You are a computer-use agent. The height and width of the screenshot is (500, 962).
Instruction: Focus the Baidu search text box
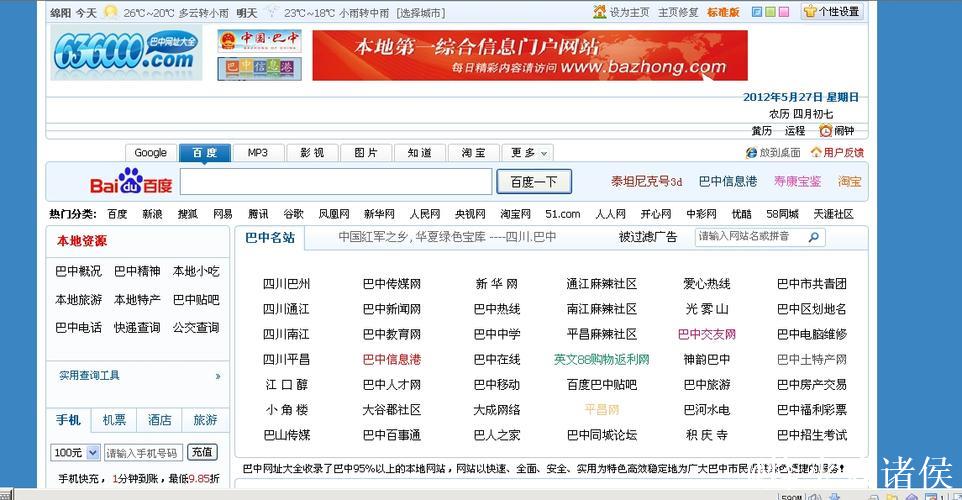coord(336,182)
